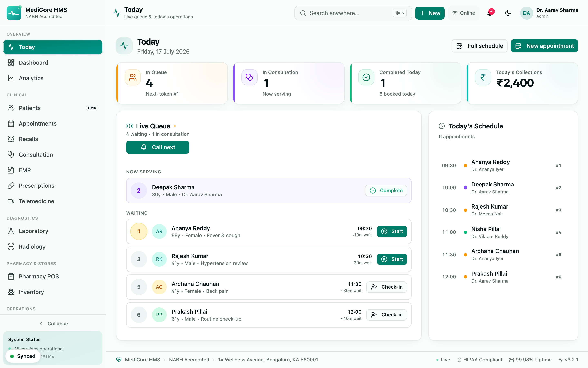Open Analytics in the sidebar

(x=53, y=78)
